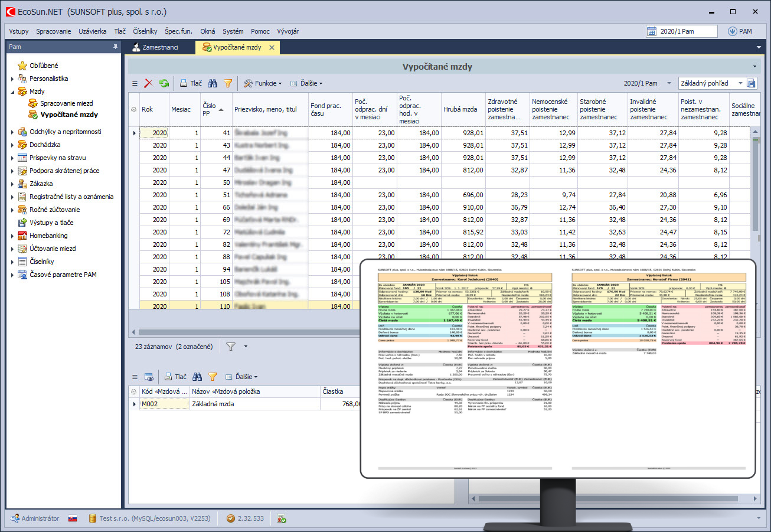
Task: Toggle the pin on the Pam panel header
Action: point(116,47)
